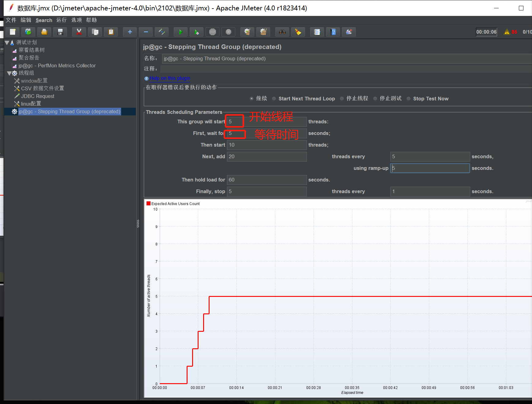The width and height of the screenshot is (532, 404).
Task: Select the 停止测试 radio button
Action: [x=375, y=99]
